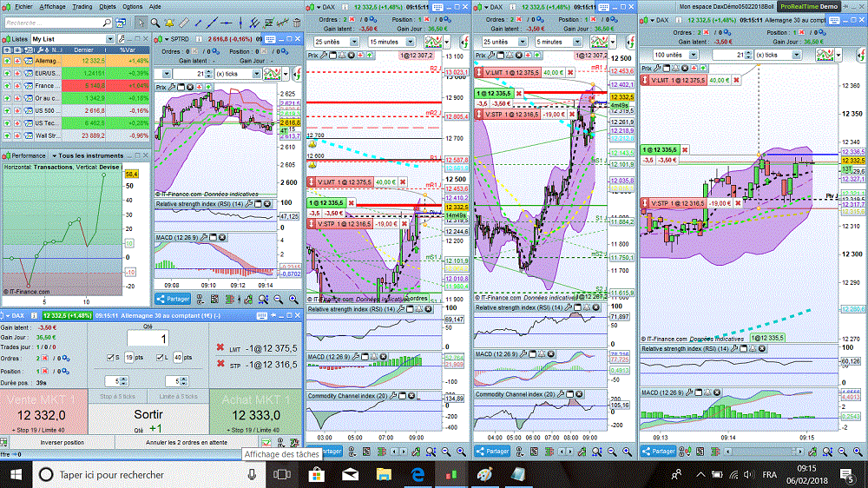Click the Allemagne row green buy arrow
This screenshot has height=488, width=868.
7,61
